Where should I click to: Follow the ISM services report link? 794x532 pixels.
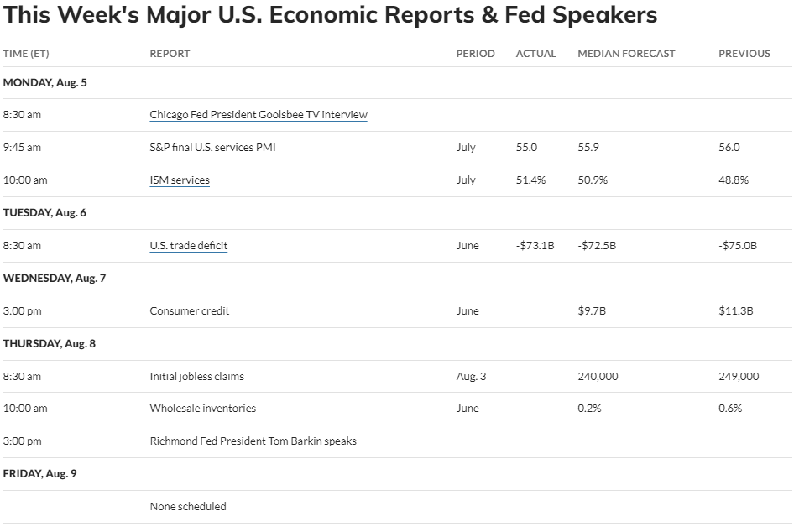click(x=180, y=180)
